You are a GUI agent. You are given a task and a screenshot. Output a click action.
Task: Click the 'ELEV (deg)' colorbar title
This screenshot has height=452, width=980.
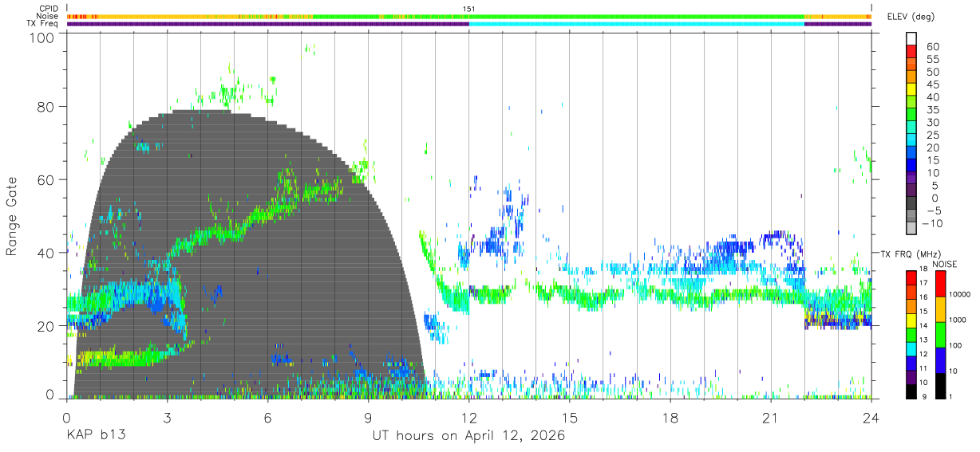tap(911, 17)
